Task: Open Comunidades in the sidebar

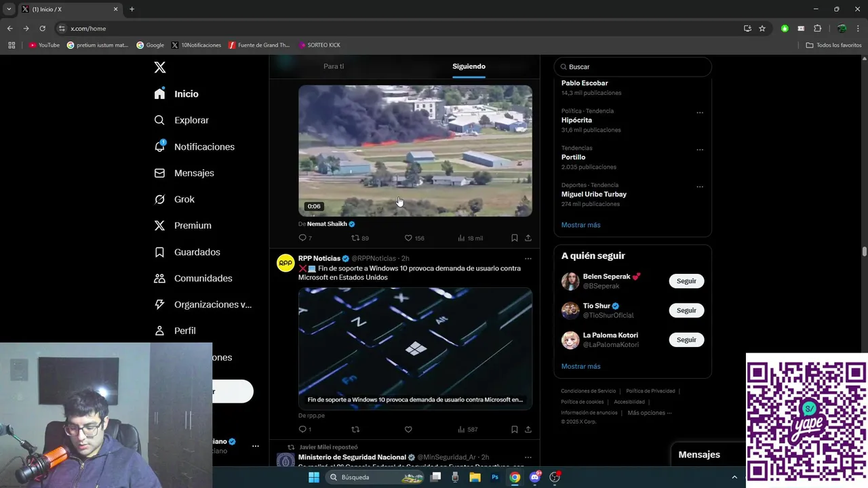Action: (x=193, y=279)
